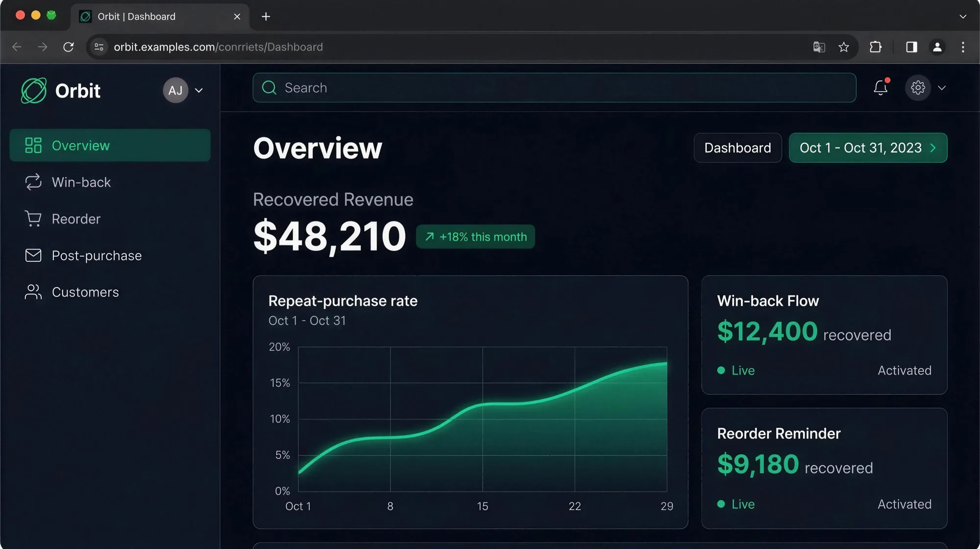The image size is (980, 549).
Task: Toggle the browser side panel
Action: [x=911, y=47]
